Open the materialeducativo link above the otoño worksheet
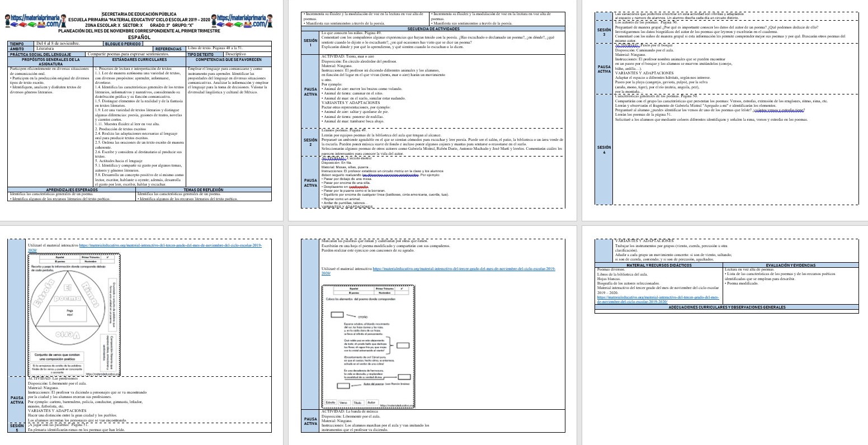Image resolution: width=868 pixels, height=445 pixels. click(438, 269)
